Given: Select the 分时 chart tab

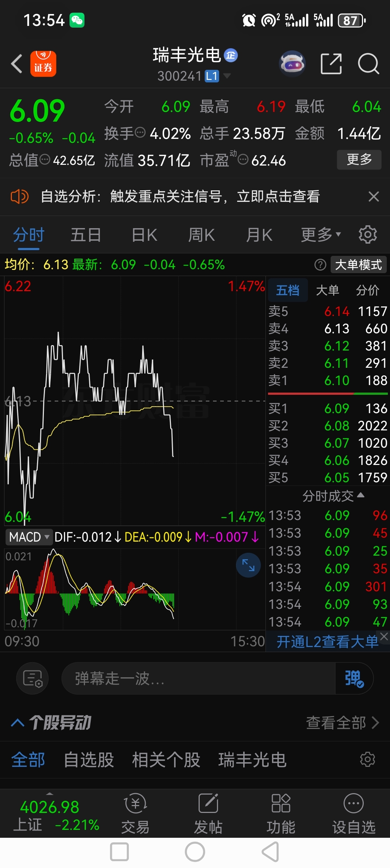Looking at the screenshot, I should click(28, 235).
